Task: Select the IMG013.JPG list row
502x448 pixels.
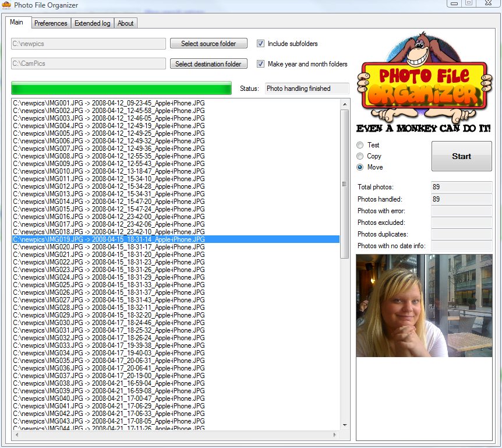Action: [x=176, y=194]
